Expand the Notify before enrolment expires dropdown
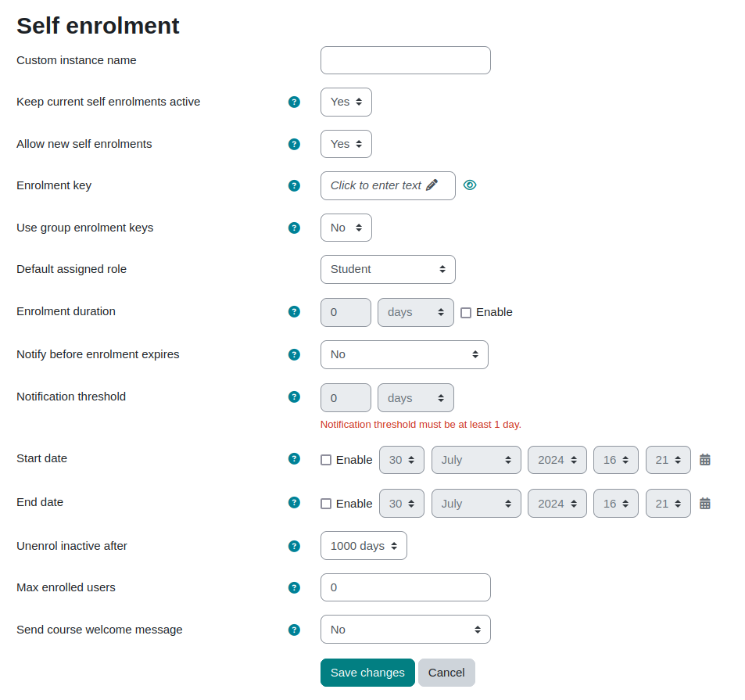 pos(404,354)
